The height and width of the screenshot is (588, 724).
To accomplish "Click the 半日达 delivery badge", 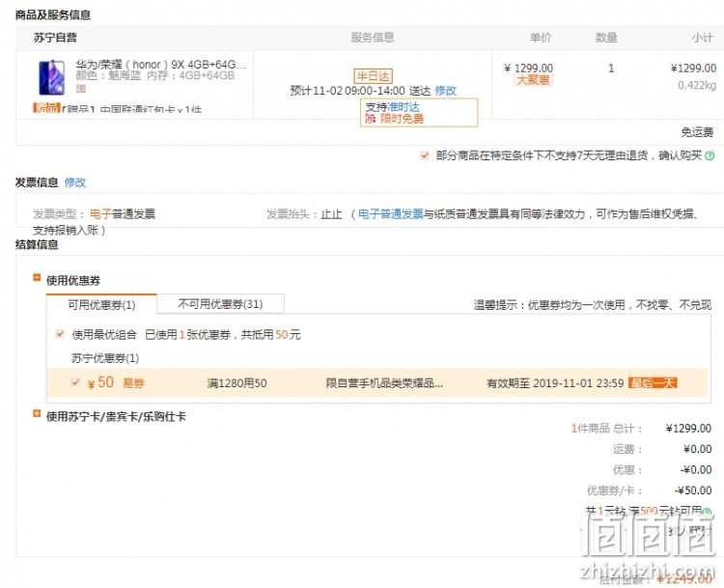I will [373, 76].
